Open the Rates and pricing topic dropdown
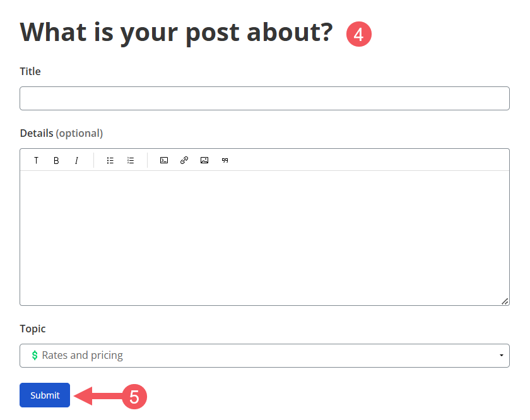530x420 pixels. click(x=264, y=356)
